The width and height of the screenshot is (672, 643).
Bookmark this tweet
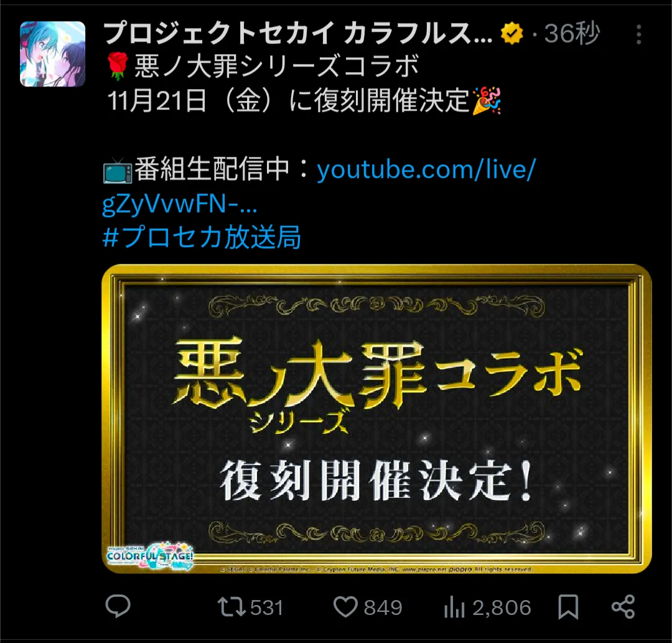(x=568, y=607)
